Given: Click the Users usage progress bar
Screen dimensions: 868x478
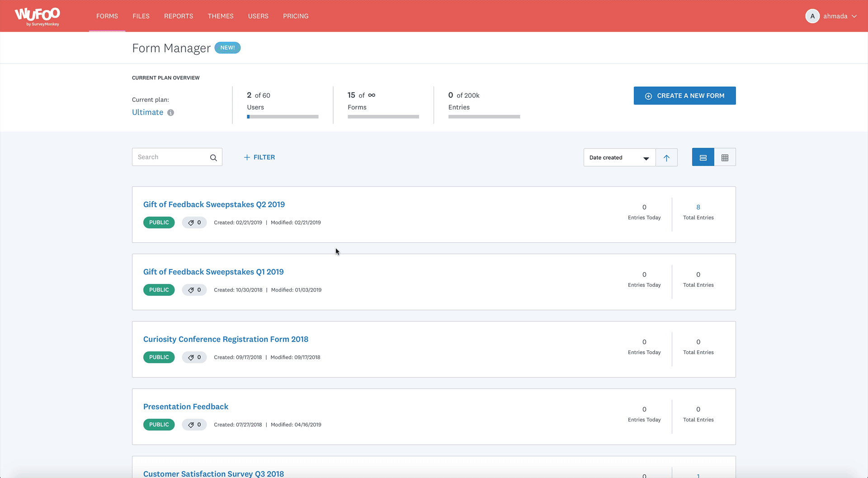Looking at the screenshot, I should pos(283,117).
